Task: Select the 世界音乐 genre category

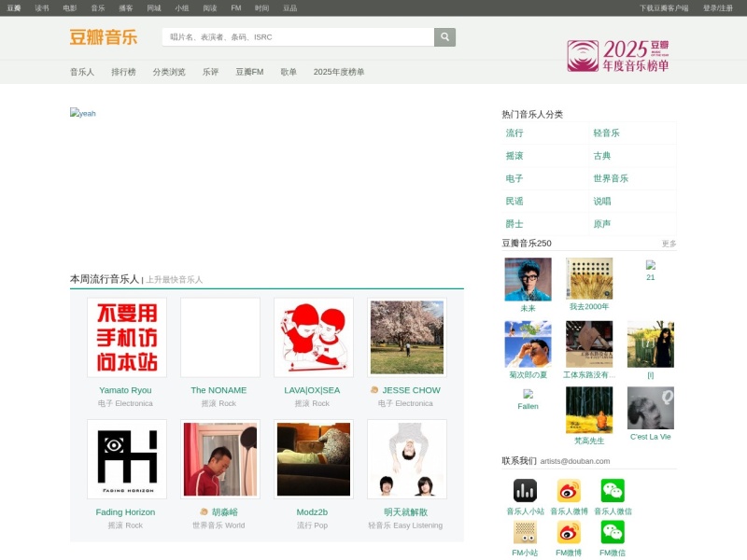Action: tap(611, 178)
